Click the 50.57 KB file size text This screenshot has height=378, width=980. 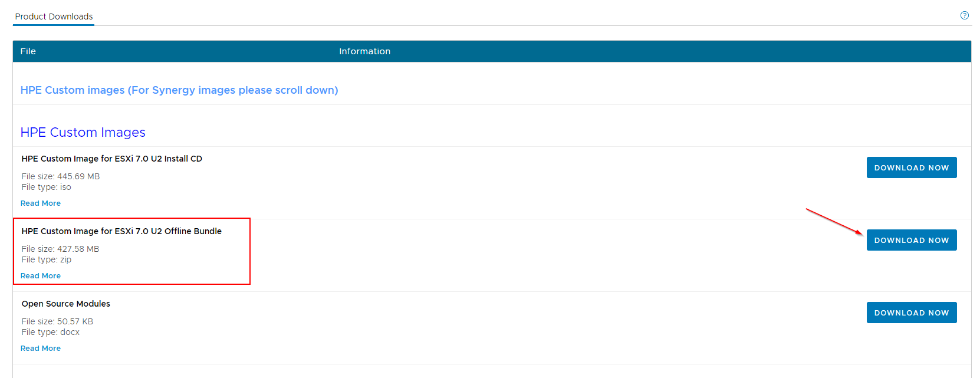(x=57, y=321)
